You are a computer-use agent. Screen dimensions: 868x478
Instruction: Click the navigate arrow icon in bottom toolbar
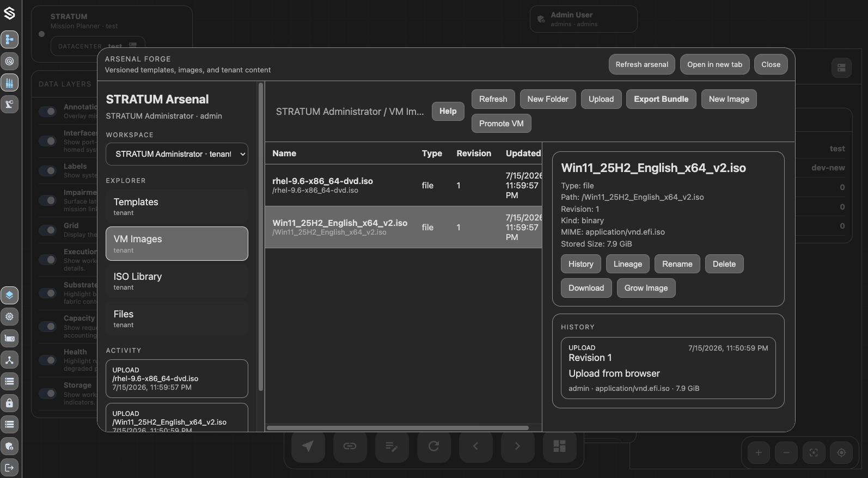click(x=308, y=446)
